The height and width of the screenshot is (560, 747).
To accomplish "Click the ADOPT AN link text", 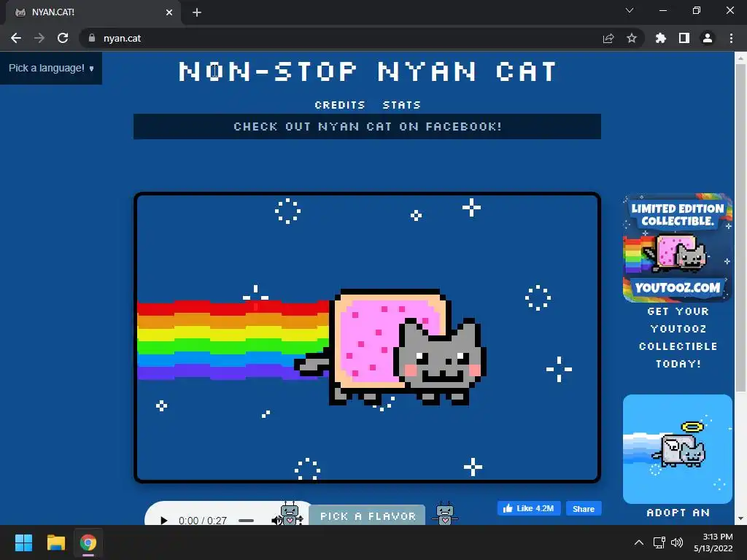I will [x=678, y=513].
